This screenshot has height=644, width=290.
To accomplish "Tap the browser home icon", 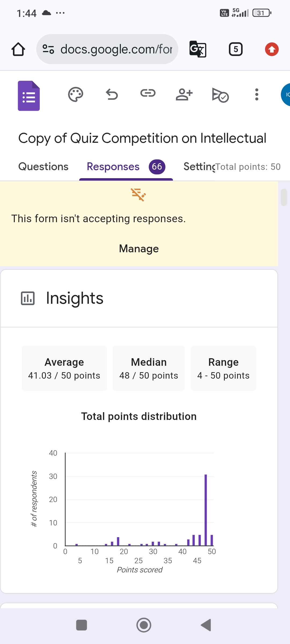I will (18, 49).
